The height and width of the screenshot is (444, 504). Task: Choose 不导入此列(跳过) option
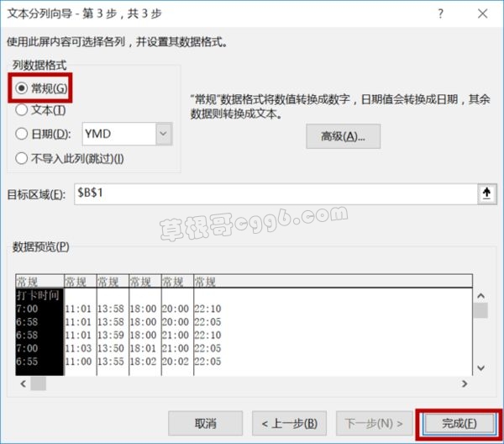pyautogui.click(x=22, y=158)
